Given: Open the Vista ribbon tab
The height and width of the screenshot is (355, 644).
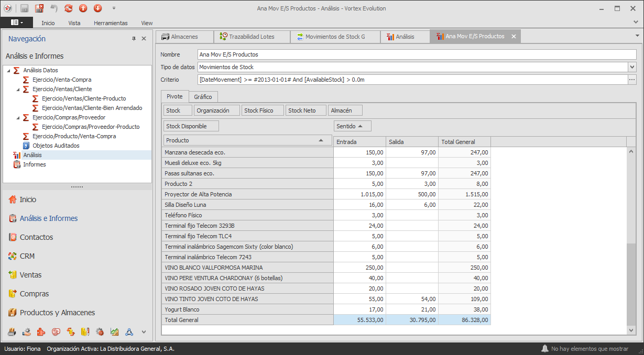Looking at the screenshot, I should (74, 23).
